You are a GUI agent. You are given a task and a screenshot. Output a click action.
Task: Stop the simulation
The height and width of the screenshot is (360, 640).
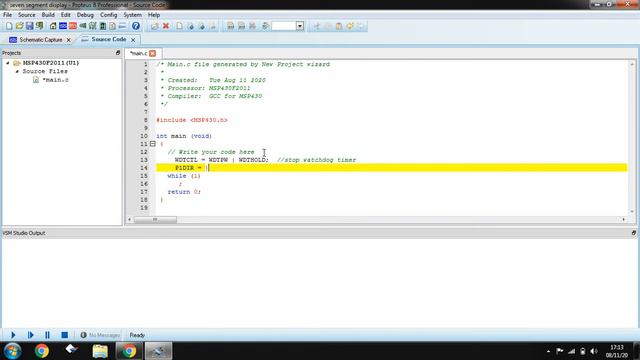64,335
